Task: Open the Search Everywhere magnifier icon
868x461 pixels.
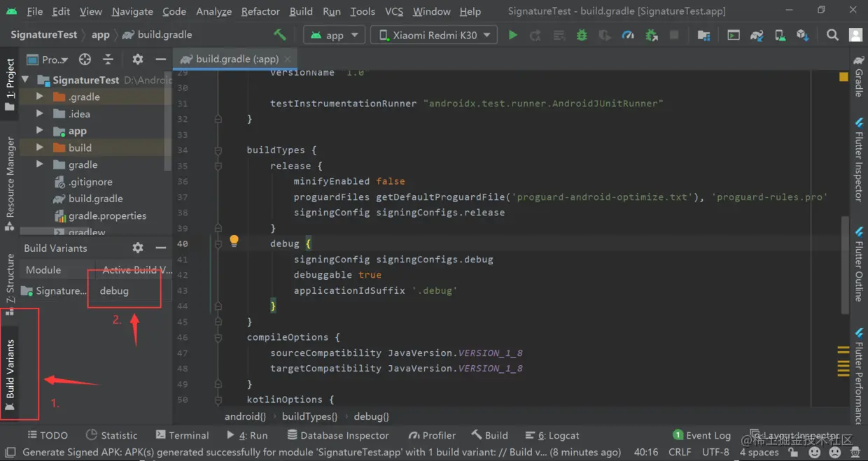Action: (x=832, y=35)
